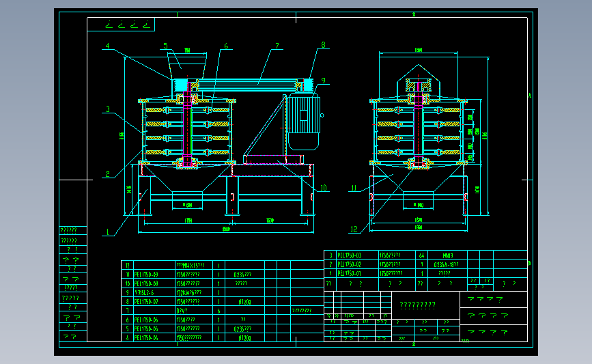Select callout number 12 below the side view

click(354, 229)
